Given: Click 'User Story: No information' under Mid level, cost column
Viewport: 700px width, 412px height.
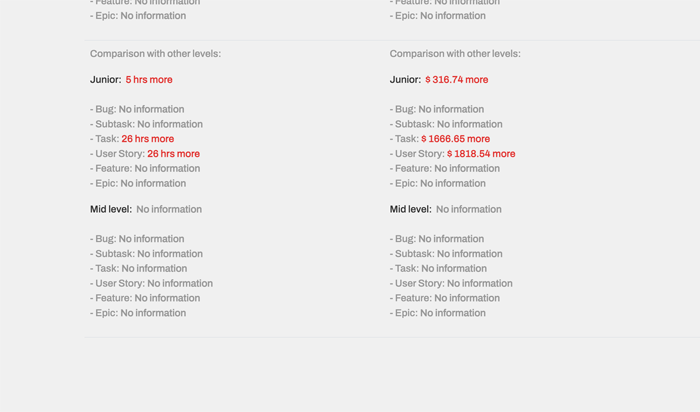Looking at the screenshot, I should (x=451, y=283).
